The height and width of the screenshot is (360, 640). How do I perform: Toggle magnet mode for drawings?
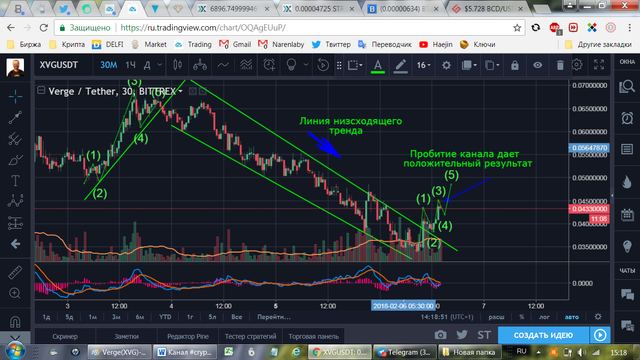click(x=15, y=322)
